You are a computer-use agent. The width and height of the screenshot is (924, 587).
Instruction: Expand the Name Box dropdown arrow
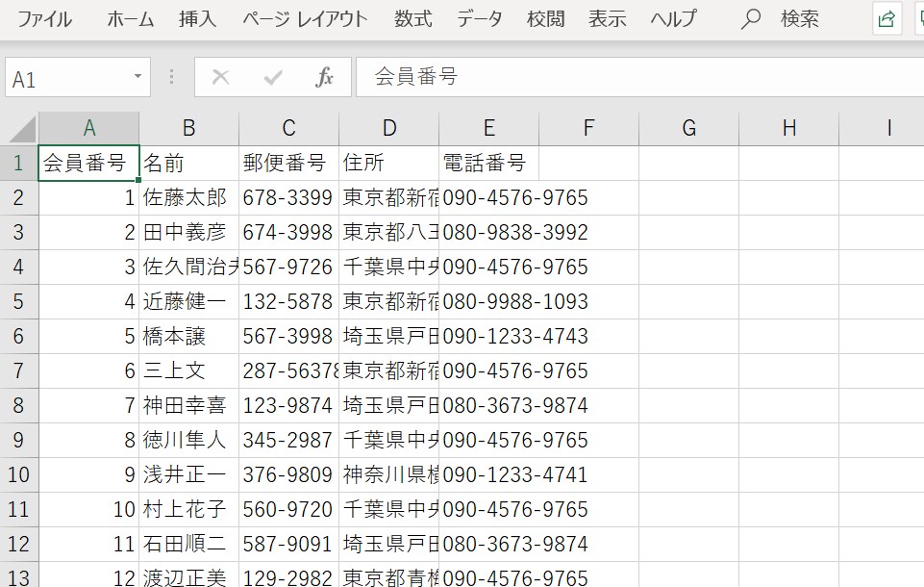(137, 76)
